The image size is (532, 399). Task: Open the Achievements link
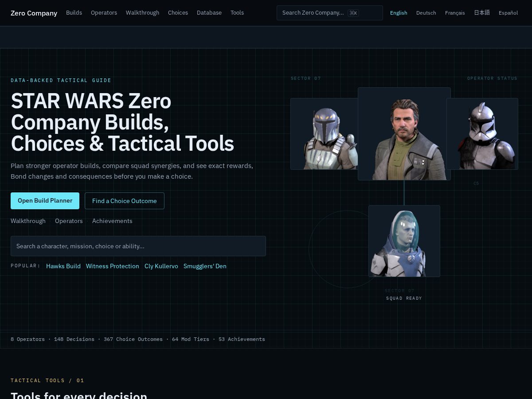pos(112,221)
